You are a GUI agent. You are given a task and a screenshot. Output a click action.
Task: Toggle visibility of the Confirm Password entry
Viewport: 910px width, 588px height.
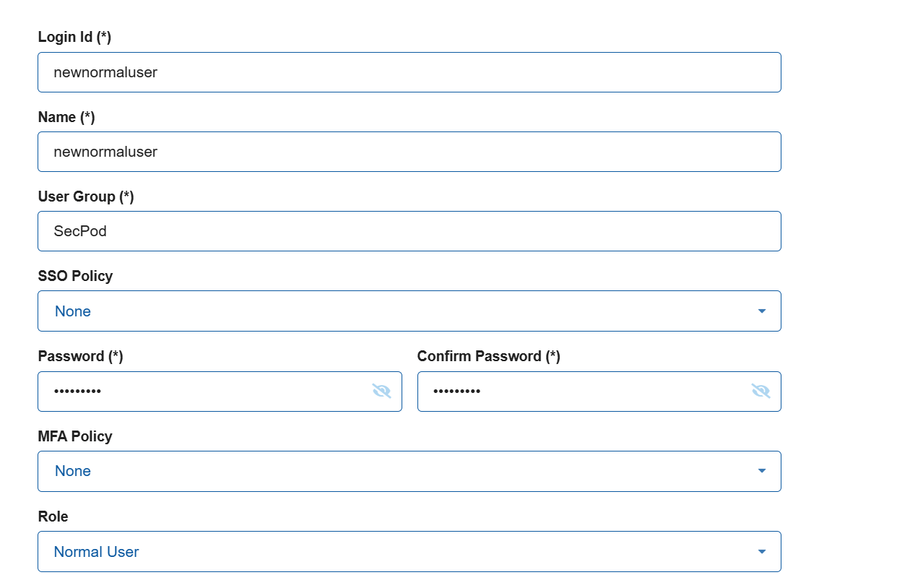(x=760, y=391)
